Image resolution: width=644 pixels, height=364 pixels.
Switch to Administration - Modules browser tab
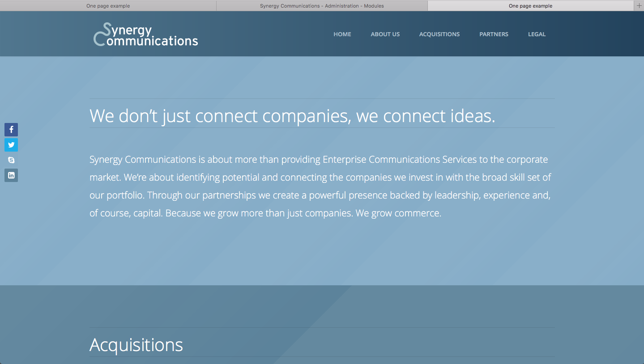tap(322, 6)
